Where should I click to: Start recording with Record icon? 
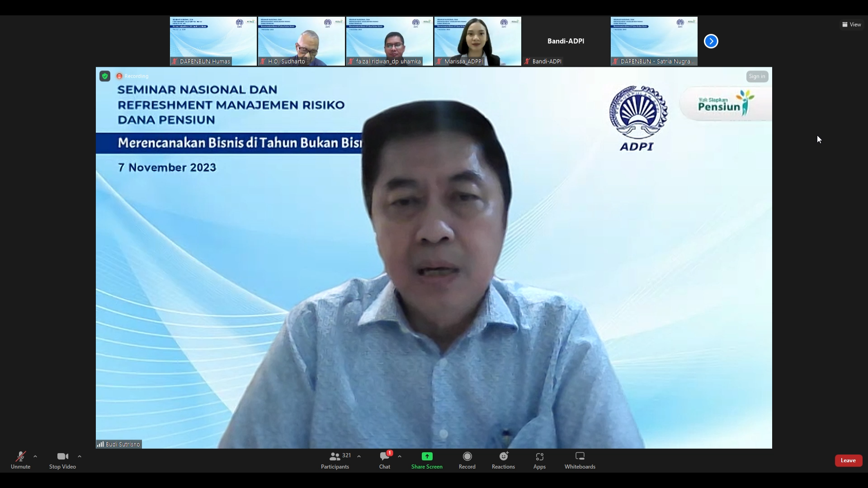pyautogui.click(x=467, y=456)
